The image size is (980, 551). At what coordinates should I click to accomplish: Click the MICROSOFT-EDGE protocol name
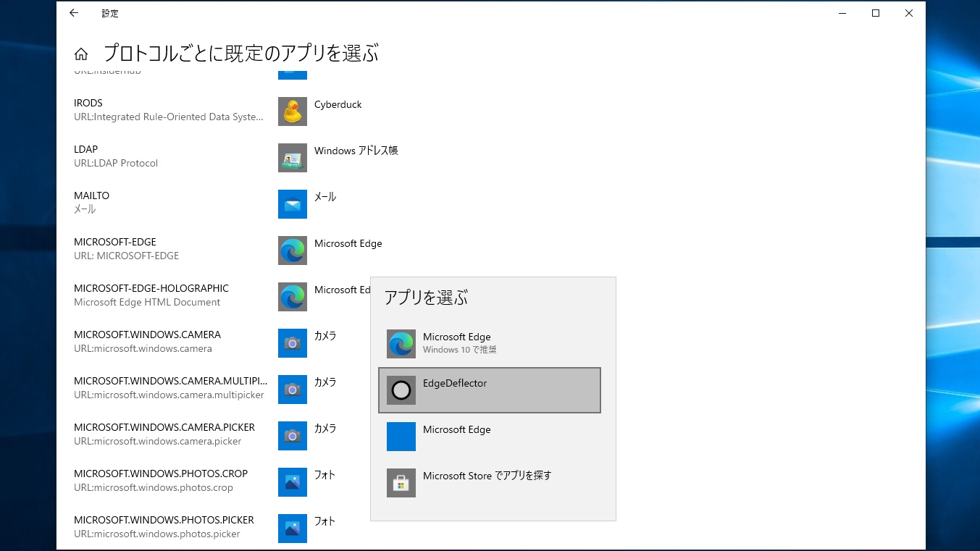(115, 242)
